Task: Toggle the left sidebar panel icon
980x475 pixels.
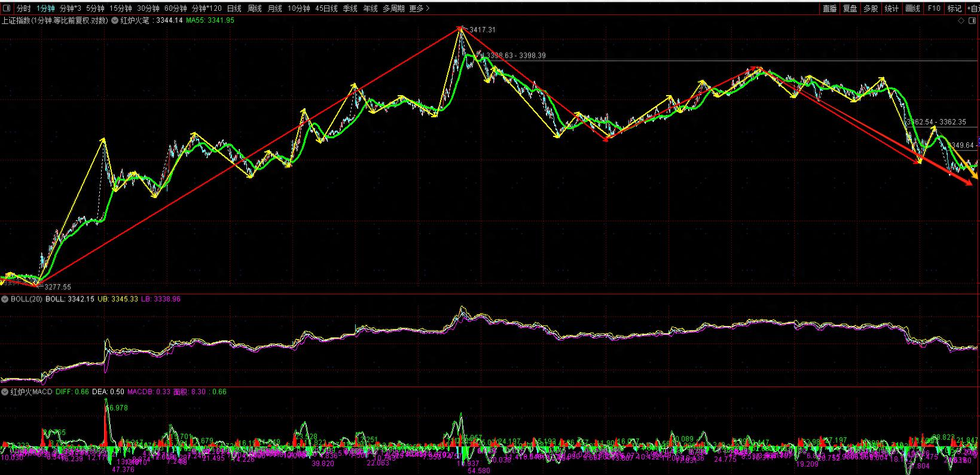Action: click(x=7, y=8)
